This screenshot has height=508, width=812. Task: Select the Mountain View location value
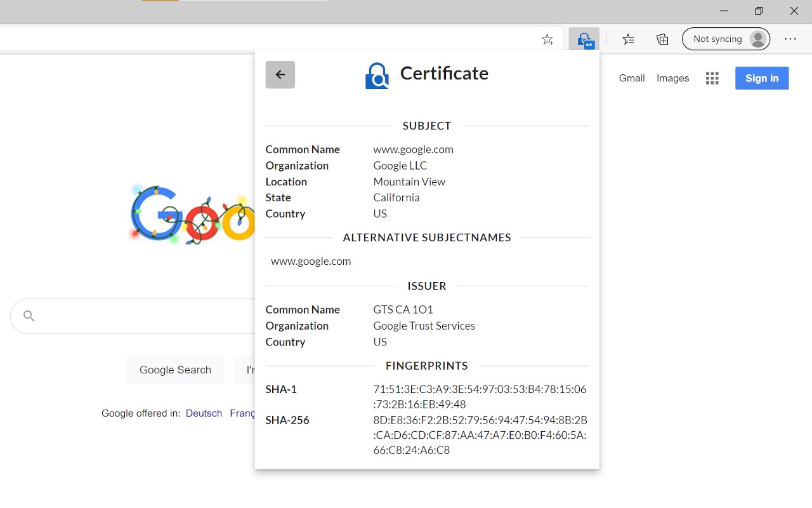pos(409,182)
